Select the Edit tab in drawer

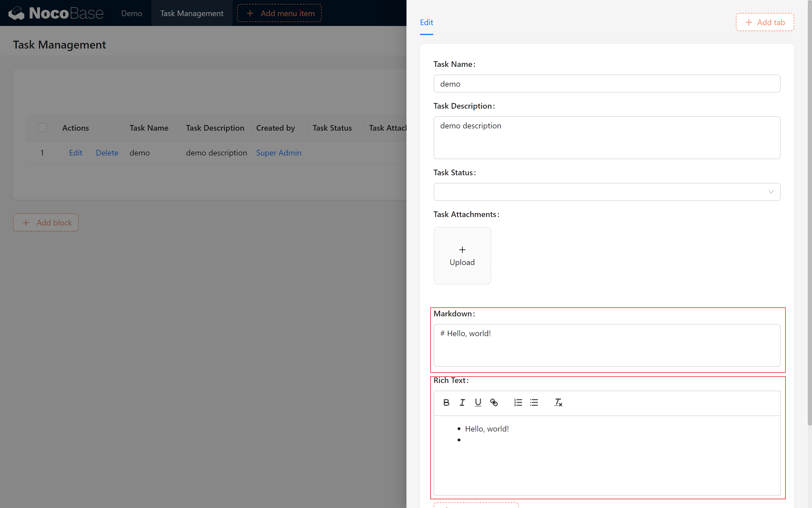pyautogui.click(x=427, y=23)
